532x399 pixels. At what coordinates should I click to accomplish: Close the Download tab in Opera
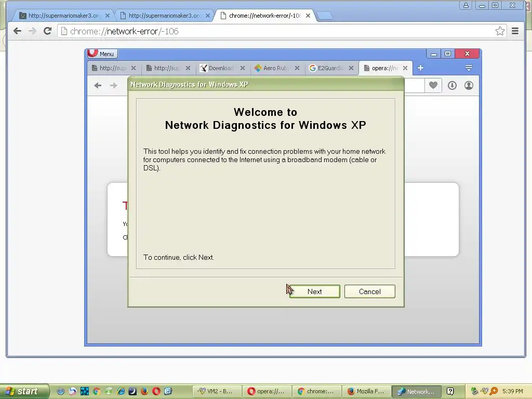(243, 68)
